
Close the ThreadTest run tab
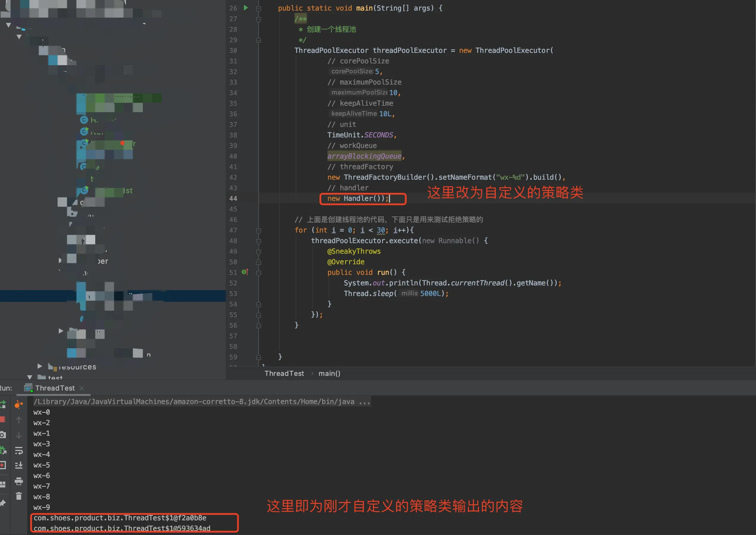click(x=82, y=388)
